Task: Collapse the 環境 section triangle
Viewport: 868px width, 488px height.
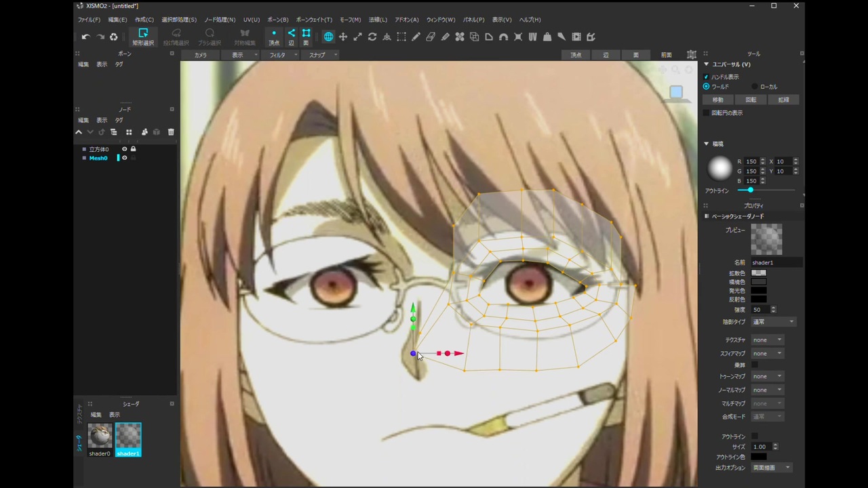Action: 706,144
